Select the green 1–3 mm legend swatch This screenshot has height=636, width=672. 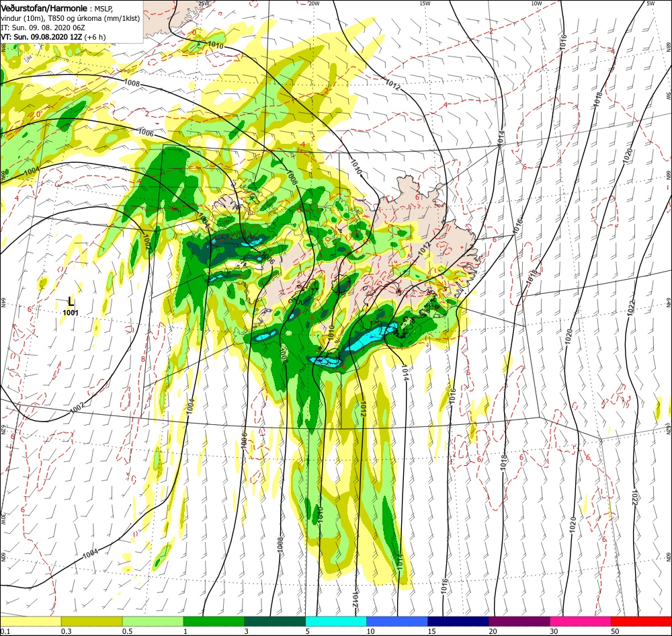[214, 621]
